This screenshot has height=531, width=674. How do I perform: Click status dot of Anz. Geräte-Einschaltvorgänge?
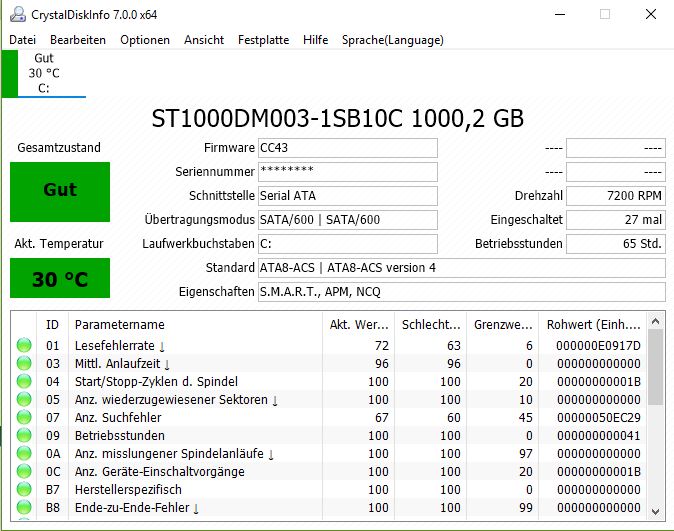click(24, 471)
